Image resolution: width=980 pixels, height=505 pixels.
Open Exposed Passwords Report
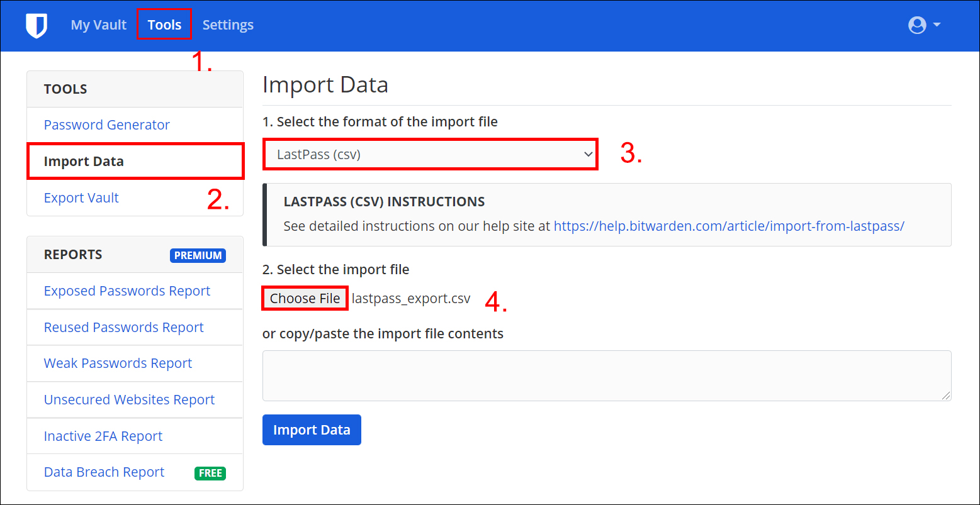[x=127, y=291]
